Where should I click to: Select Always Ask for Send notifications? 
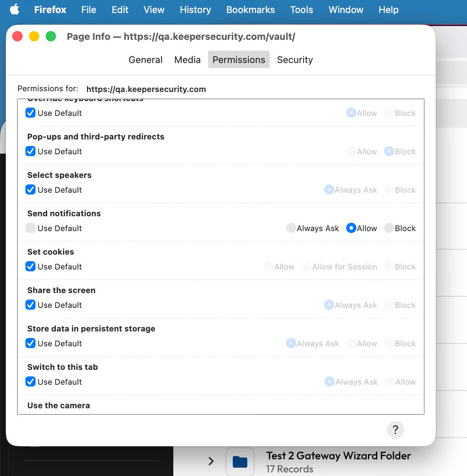(x=291, y=228)
